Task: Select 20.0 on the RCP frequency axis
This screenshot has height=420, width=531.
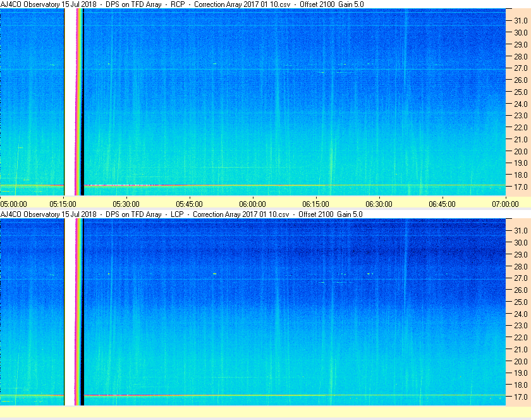Action: click(x=521, y=152)
